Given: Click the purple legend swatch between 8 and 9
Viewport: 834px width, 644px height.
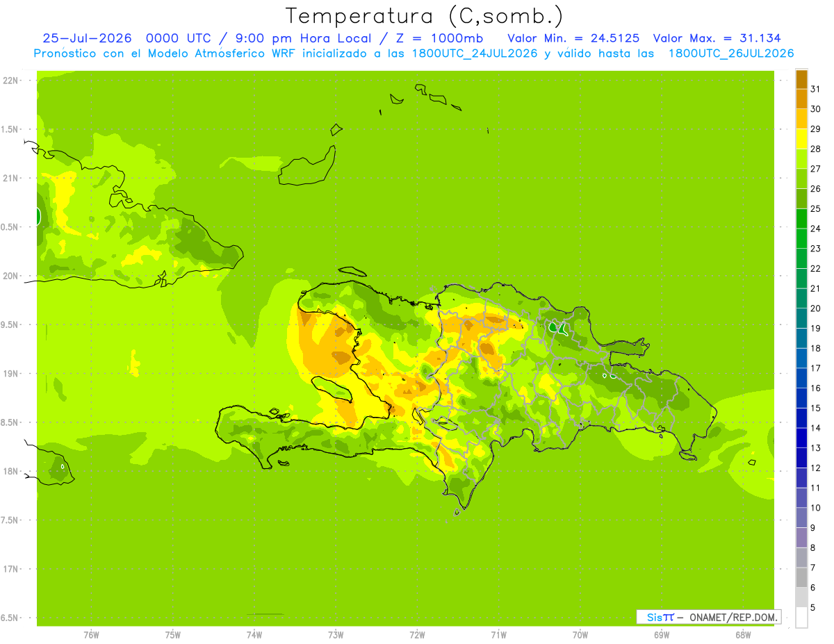Looking at the screenshot, I should tap(801, 538).
